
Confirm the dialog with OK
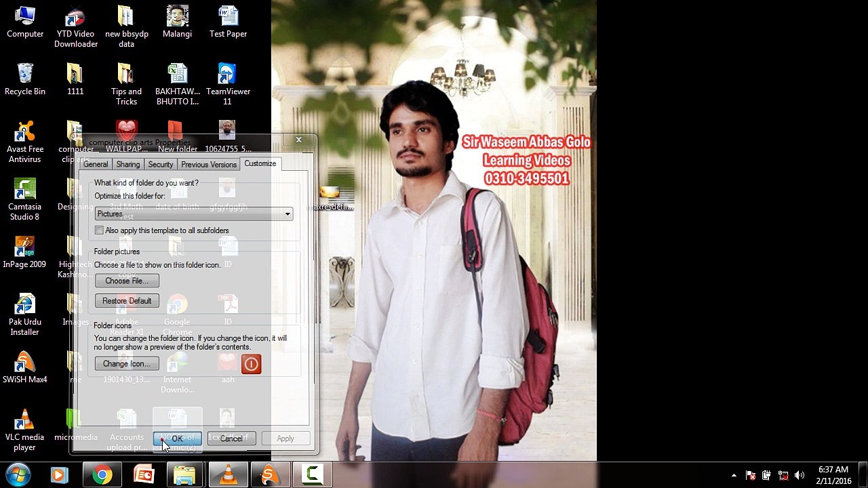177,439
